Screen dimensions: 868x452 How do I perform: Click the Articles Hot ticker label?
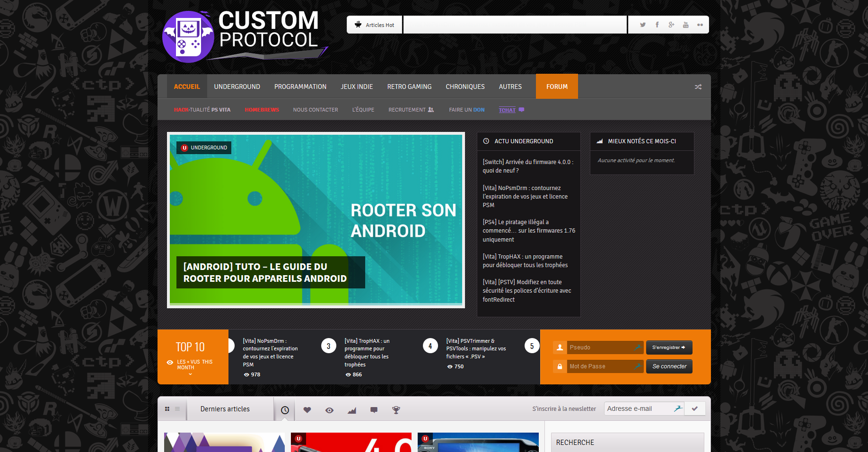coord(374,25)
